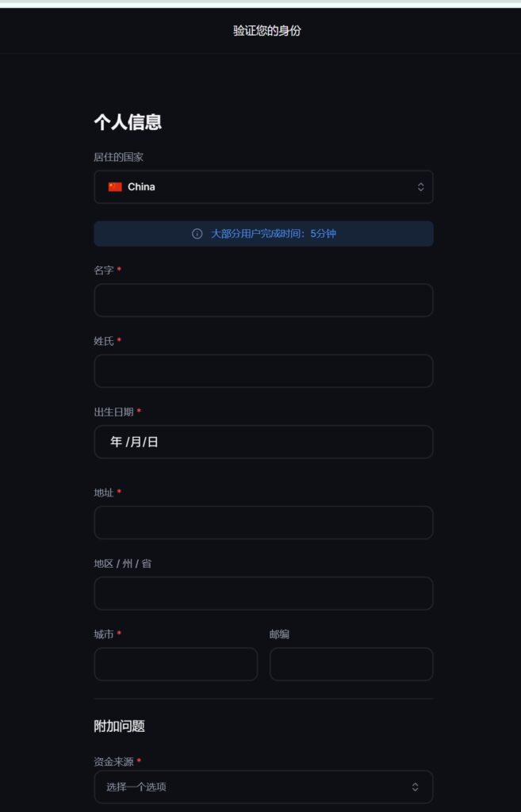Click the 大部分用户完成时间 banner text
This screenshot has width=521, height=812.
(274, 234)
